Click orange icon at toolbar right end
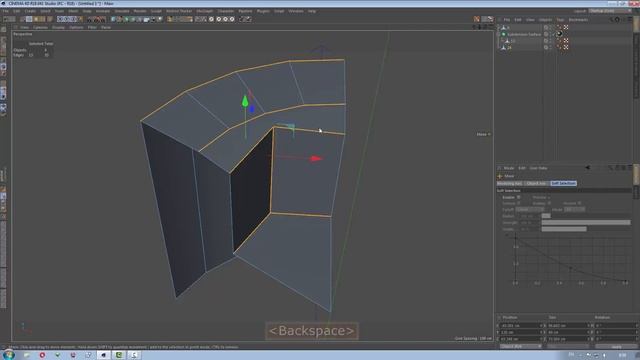640x360 pixels. [476, 19]
